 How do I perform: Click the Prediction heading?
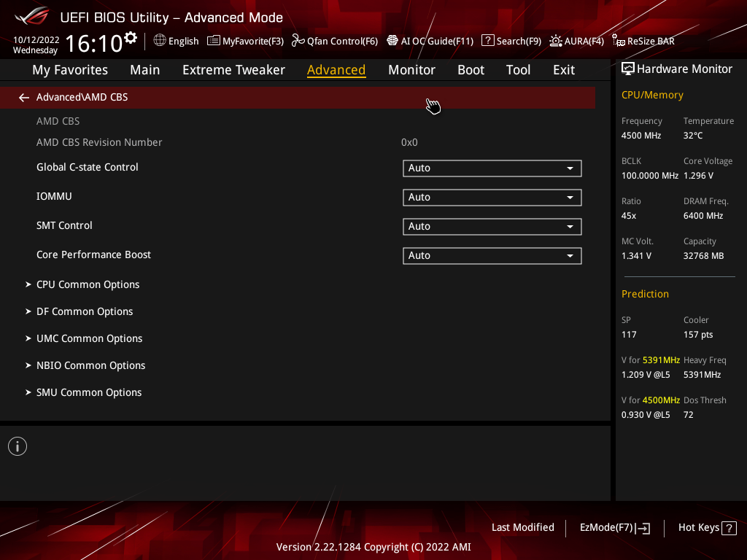[645, 295]
